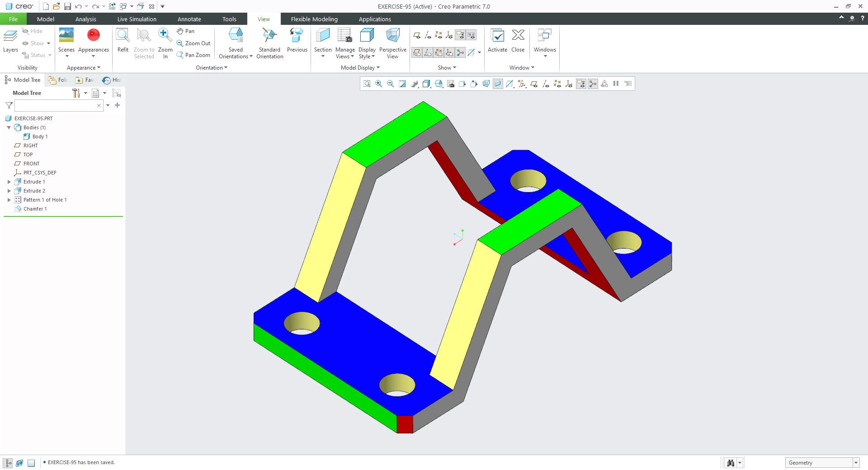This screenshot has width=868, height=470.
Task: Create a new file from quick access toolbar
Action: 46,6
